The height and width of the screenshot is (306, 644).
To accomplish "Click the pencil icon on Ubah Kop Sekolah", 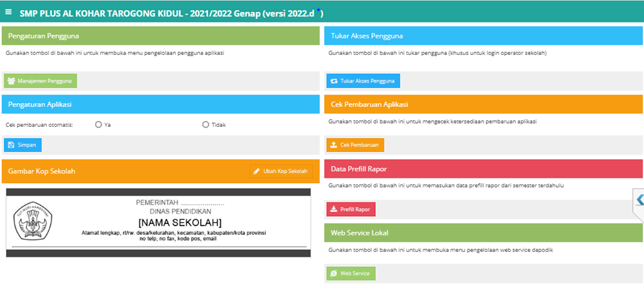I will (257, 171).
